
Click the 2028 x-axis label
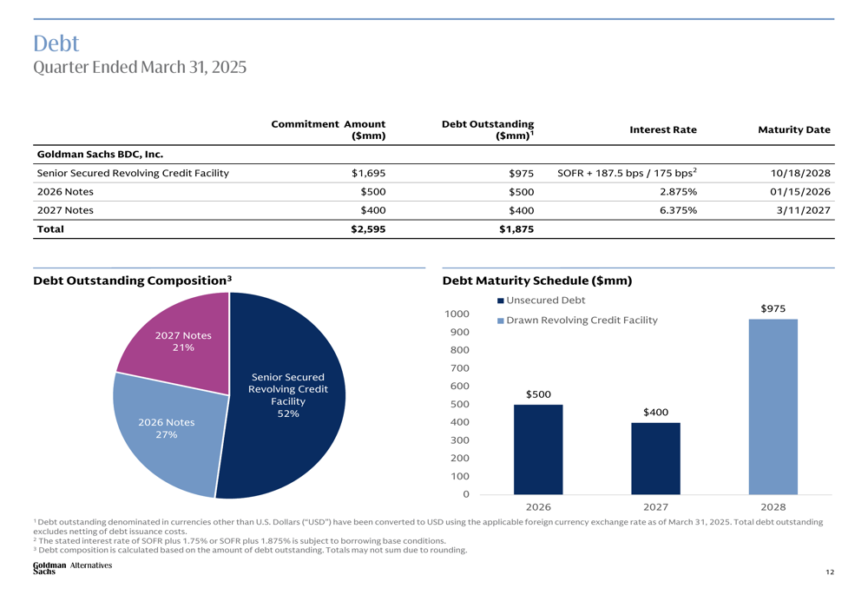[x=773, y=507]
